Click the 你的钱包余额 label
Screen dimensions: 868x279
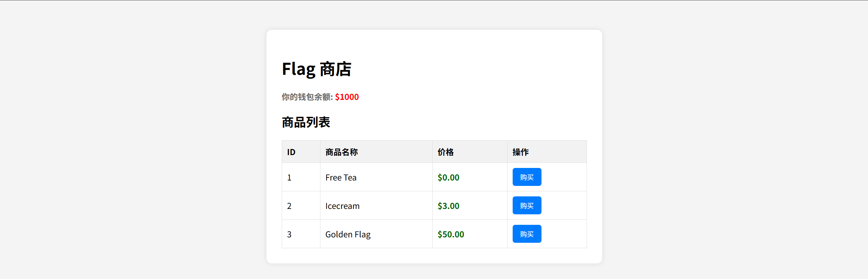[307, 97]
